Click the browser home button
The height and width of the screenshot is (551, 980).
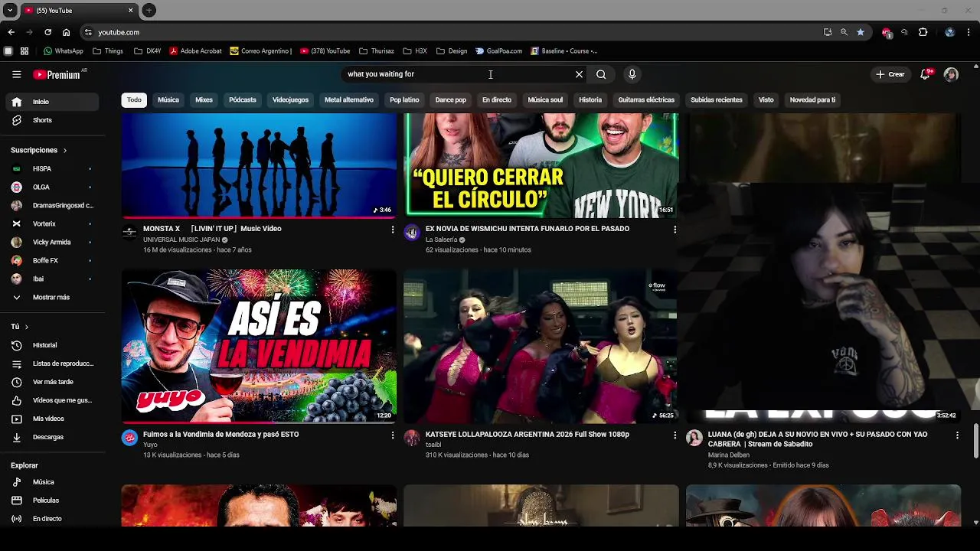(x=67, y=32)
